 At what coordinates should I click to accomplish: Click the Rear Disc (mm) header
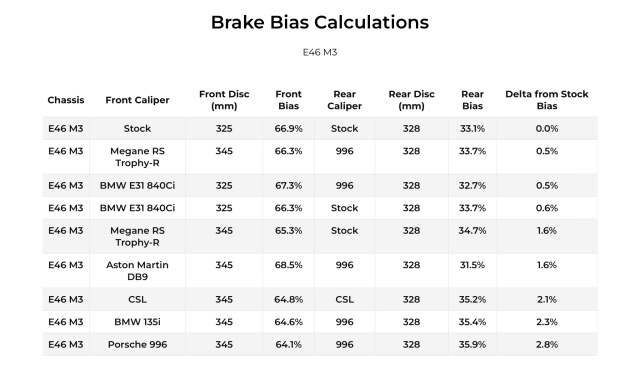411,100
